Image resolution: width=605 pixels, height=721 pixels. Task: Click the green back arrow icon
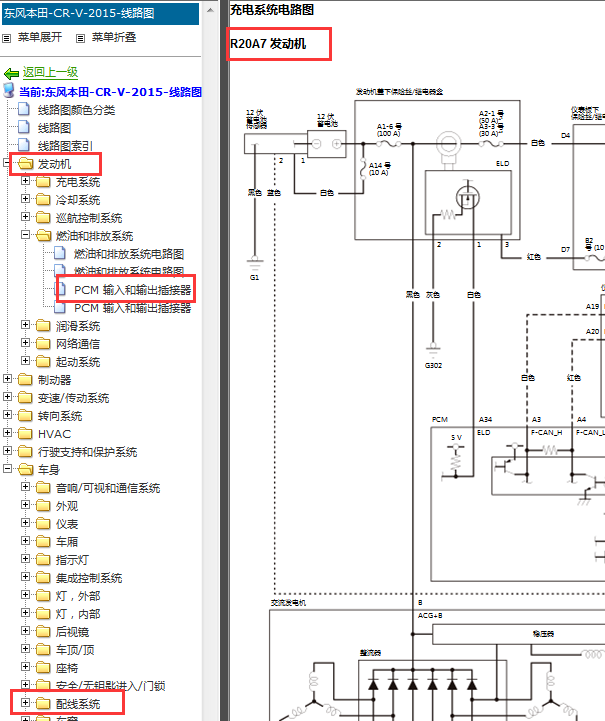coord(11,73)
